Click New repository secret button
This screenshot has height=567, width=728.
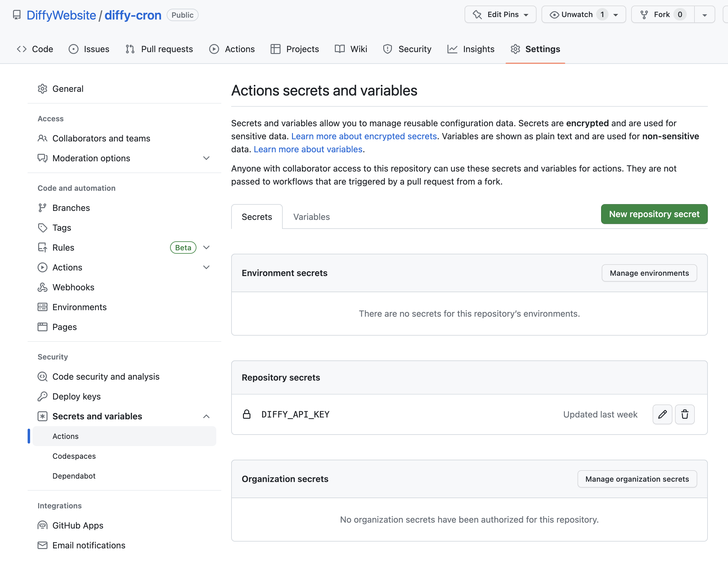point(654,214)
